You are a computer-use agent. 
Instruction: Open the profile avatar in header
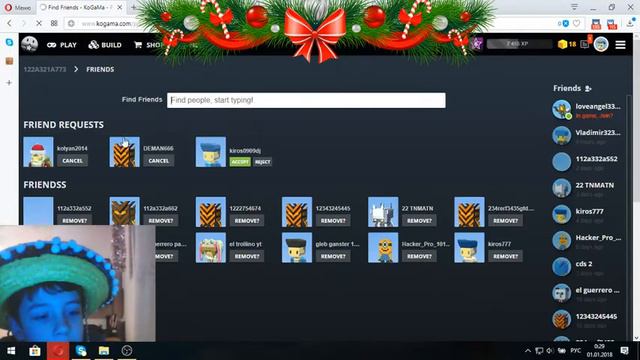click(601, 44)
